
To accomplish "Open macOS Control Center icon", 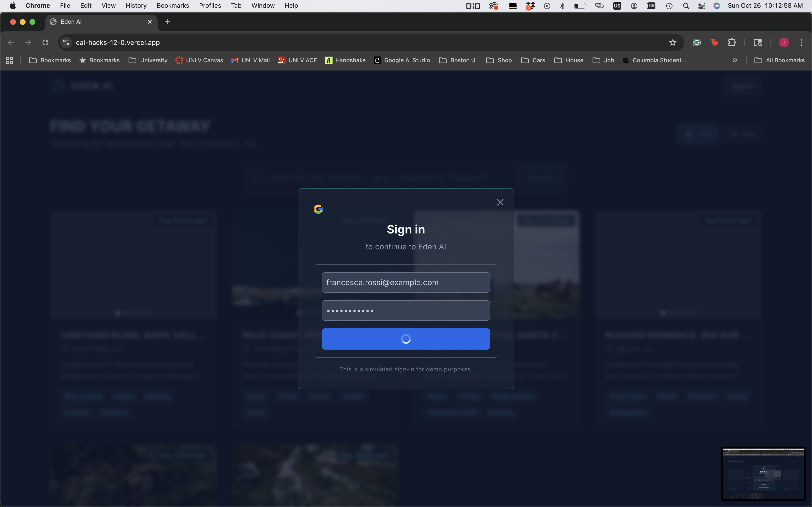I will click(702, 6).
